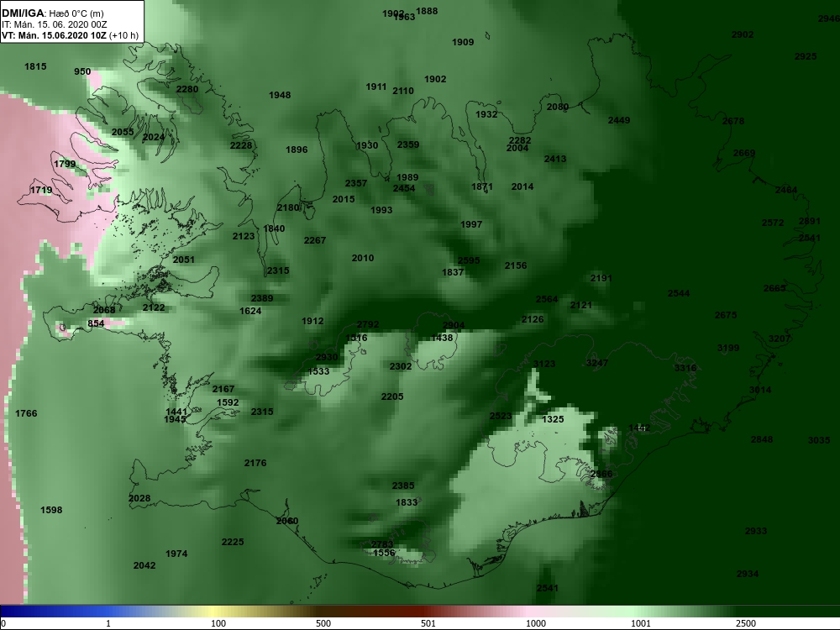Click the map value 1815
Screen dimensions: 840x630
click(x=35, y=66)
